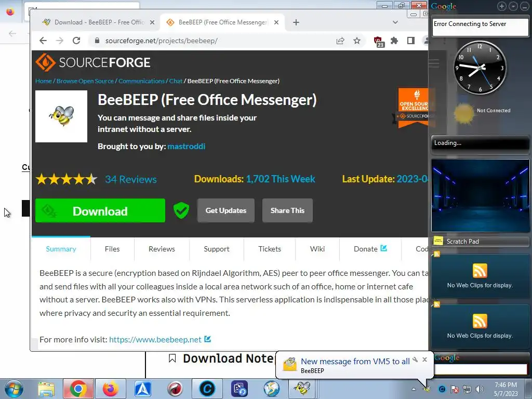Viewport: 532px width, 399px height.
Task: Click the Google Desktop sidebar add gadget button
Action: 502,6
